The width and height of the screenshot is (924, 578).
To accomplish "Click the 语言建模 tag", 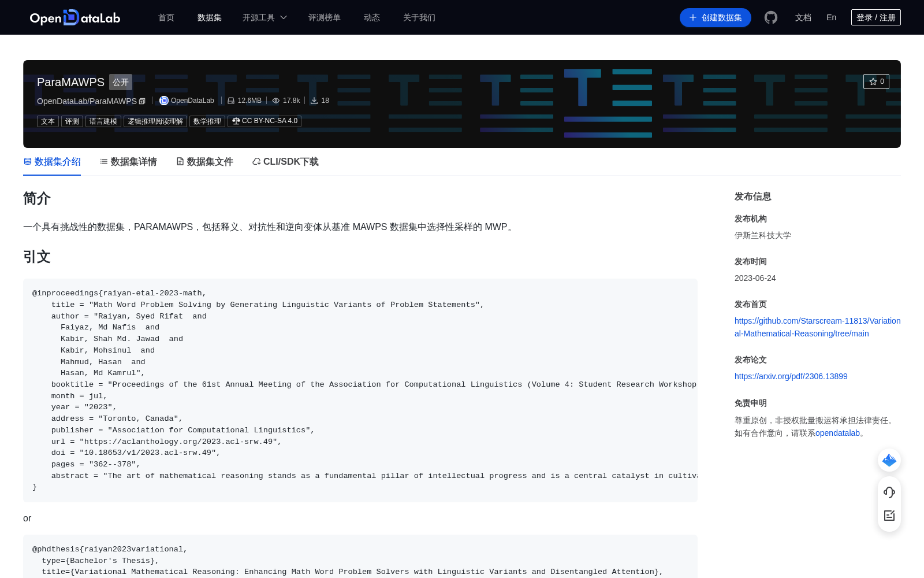I will point(103,121).
